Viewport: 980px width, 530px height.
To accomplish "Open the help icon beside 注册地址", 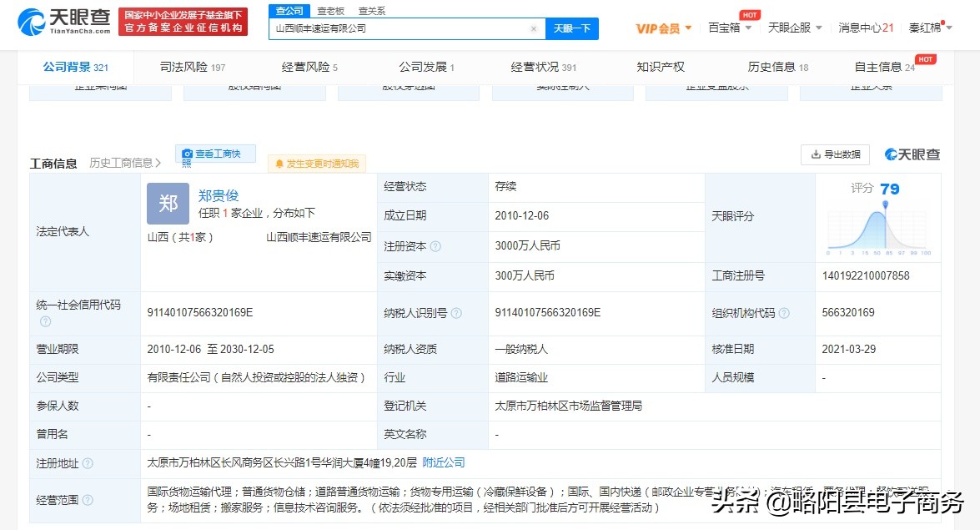I will pyautogui.click(x=88, y=462).
